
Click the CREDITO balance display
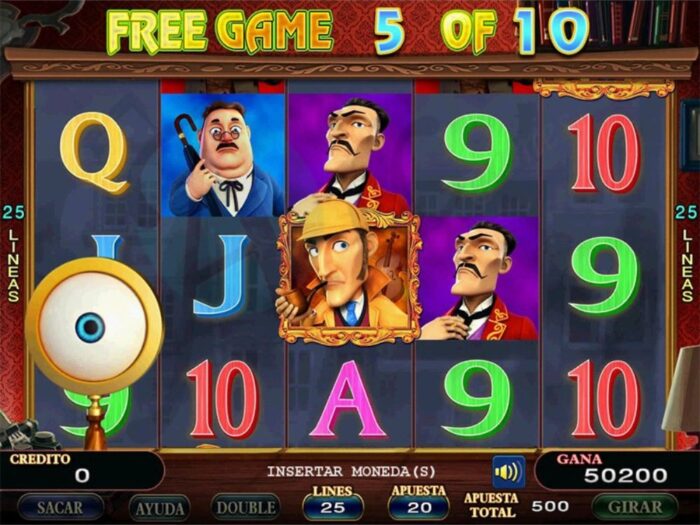[x=83, y=470]
